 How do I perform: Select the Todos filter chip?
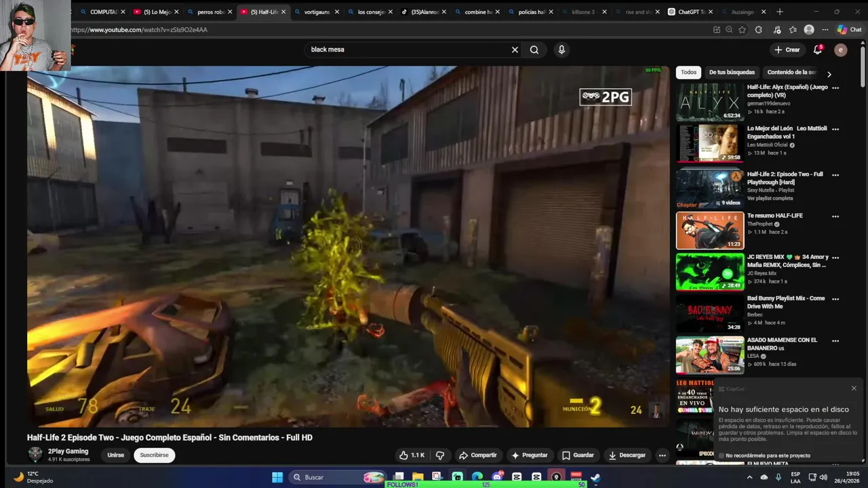click(688, 73)
